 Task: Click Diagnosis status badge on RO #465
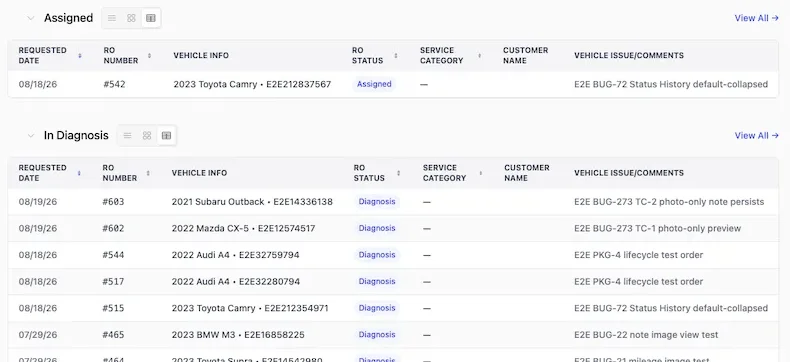[377, 335]
